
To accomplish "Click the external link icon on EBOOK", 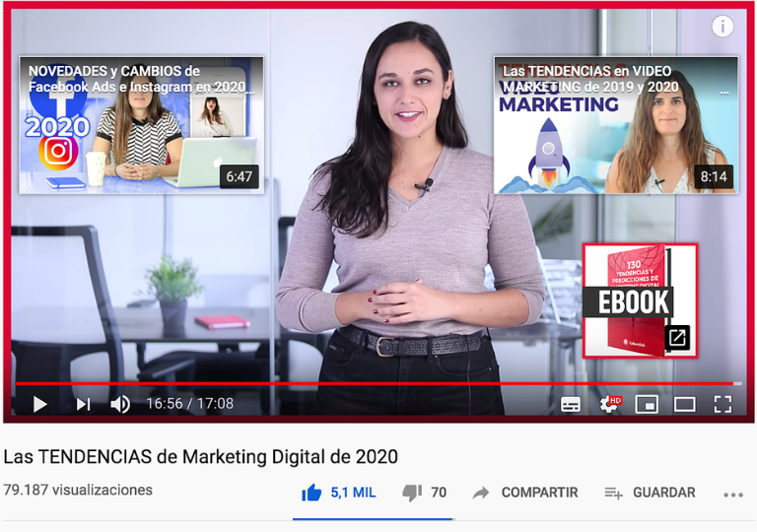I will pos(677,338).
